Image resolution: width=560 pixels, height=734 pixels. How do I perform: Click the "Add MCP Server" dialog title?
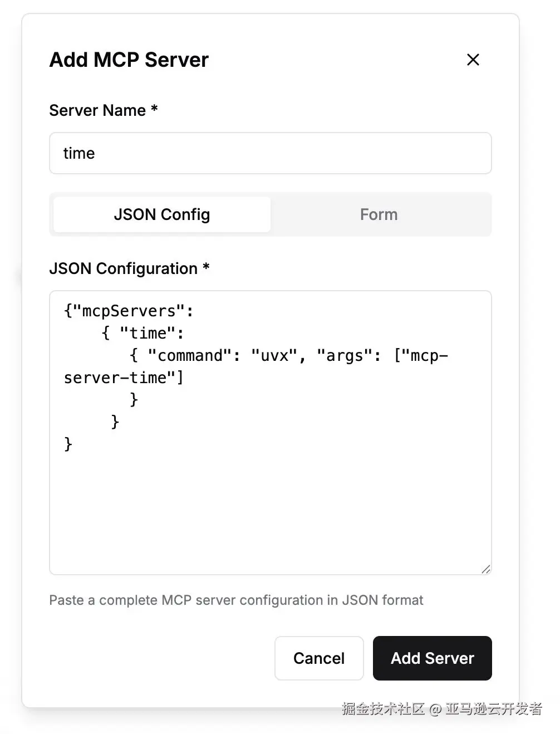(129, 60)
